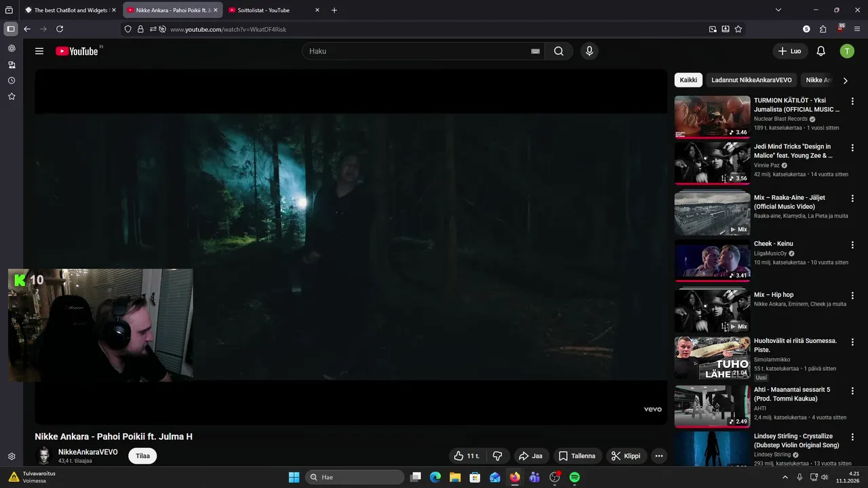
Task: Open options for Ahti Maanantai sessarit video
Action: pyautogui.click(x=852, y=391)
